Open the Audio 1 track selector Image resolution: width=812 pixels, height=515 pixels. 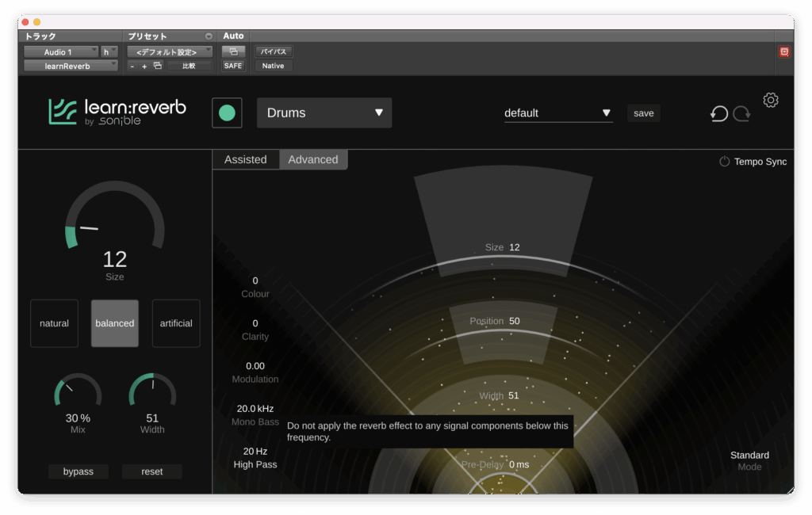tap(61, 51)
